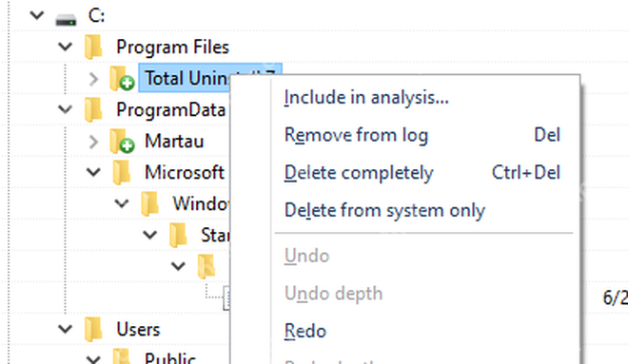Viewport: 628px width, 364px height.
Task: Collapse the Users folder chevron
Action: [65, 329]
